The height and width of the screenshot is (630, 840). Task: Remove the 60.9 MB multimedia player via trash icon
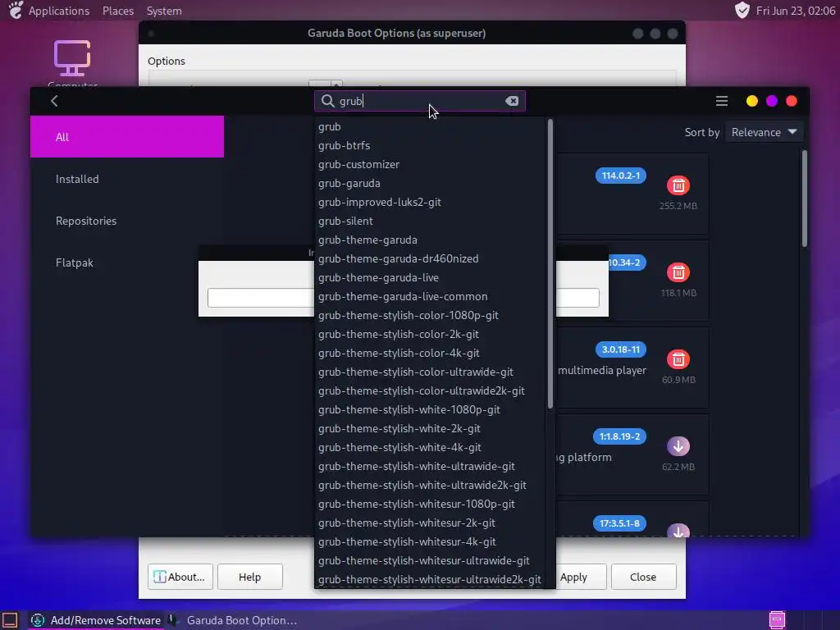(x=678, y=359)
